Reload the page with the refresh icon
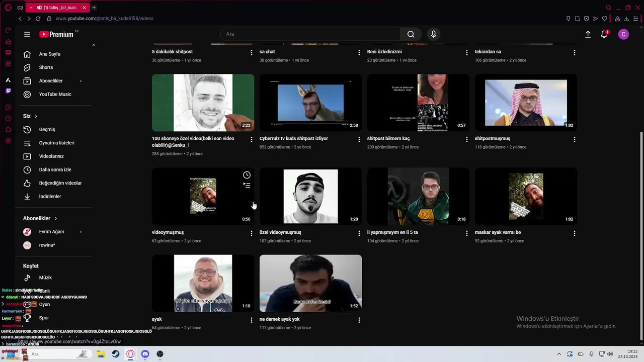The image size is (644, 362). point(38,19)
